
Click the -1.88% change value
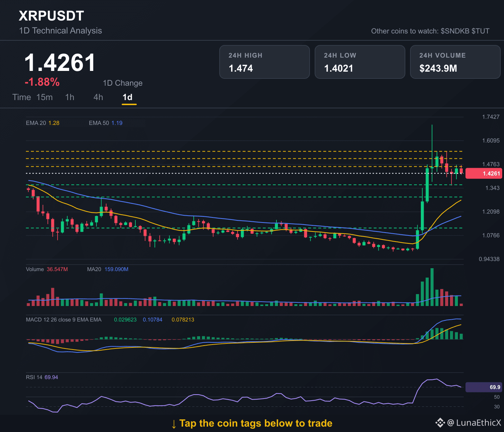coord(42,82)
